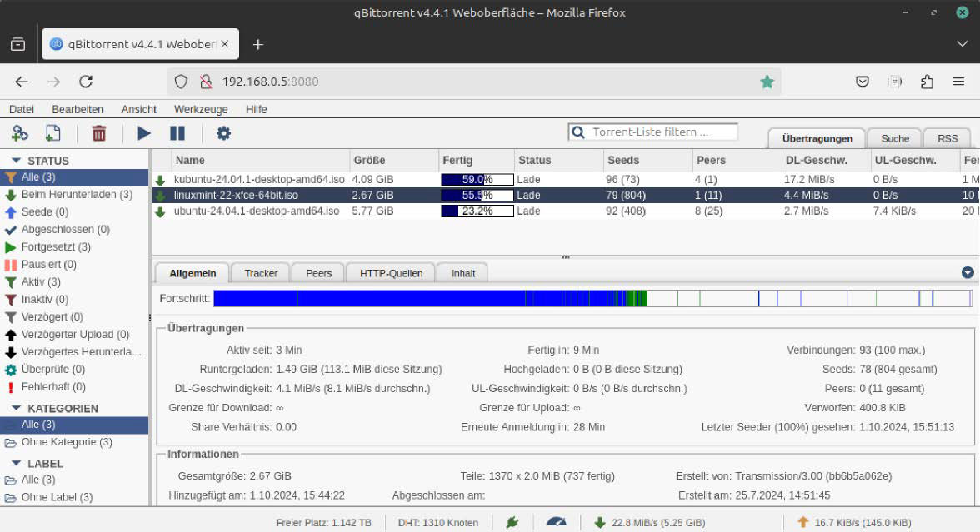980x532 pixels.
Task: Switch to the RSS tab
Action: 947,138
